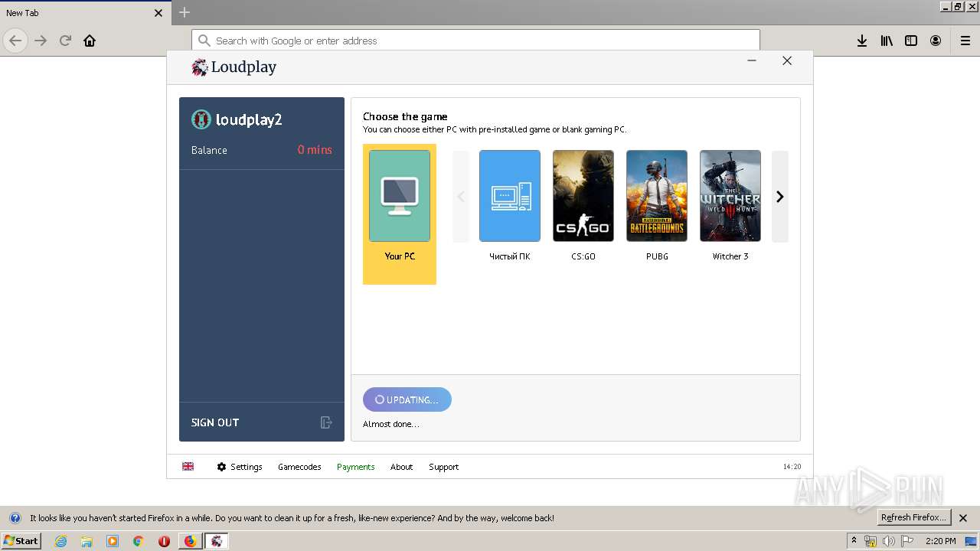Dismiss the Firefox refresh notification
Image resolution: width=980 pixels, height=551 pixels.
[x=963, y=518]
